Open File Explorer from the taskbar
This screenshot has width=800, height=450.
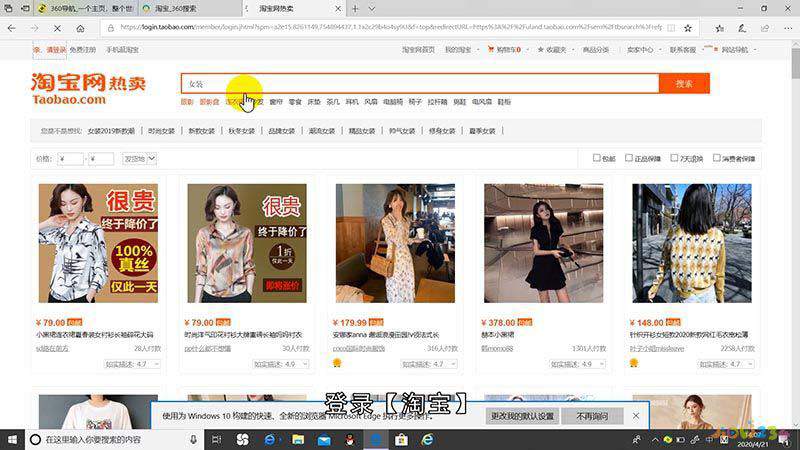298,439
